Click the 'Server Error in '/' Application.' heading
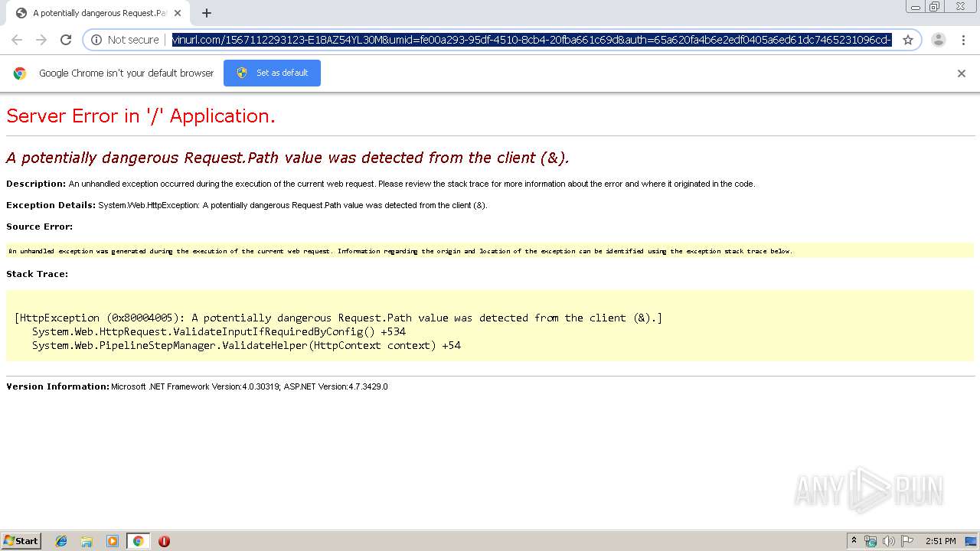Viewport: 980px width, 551px height. 141,116
